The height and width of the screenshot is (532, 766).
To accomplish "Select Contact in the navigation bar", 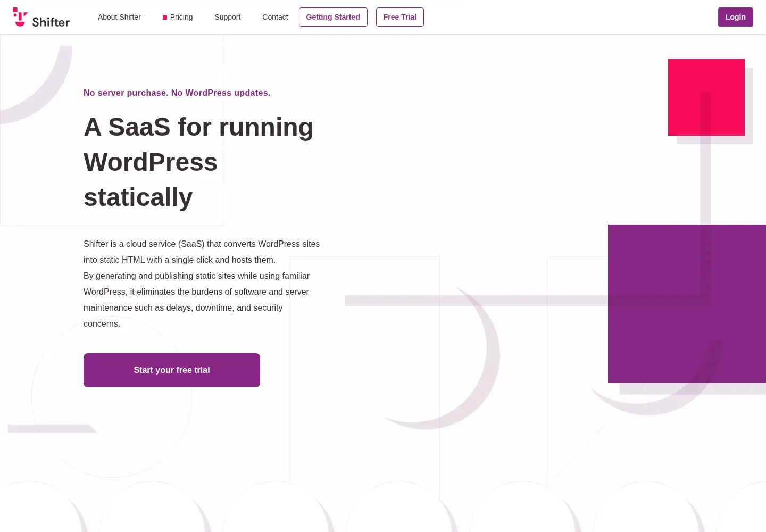I will point(275,17).
